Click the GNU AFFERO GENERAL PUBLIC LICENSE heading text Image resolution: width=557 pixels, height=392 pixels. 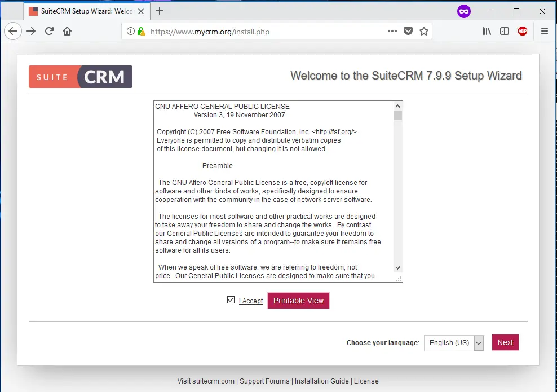coord(222,107)
